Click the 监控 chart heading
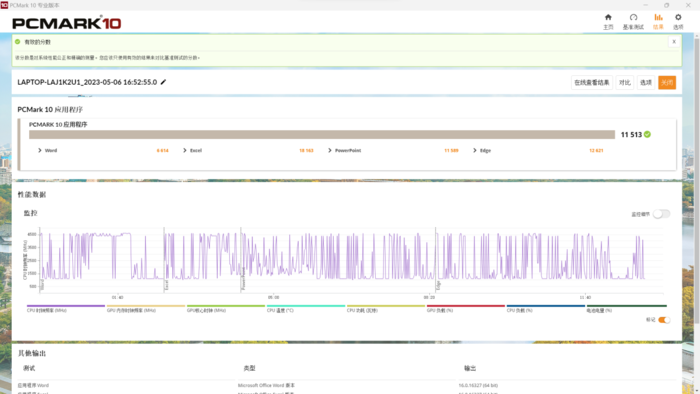The image size is (700, 394). (30, 213)
